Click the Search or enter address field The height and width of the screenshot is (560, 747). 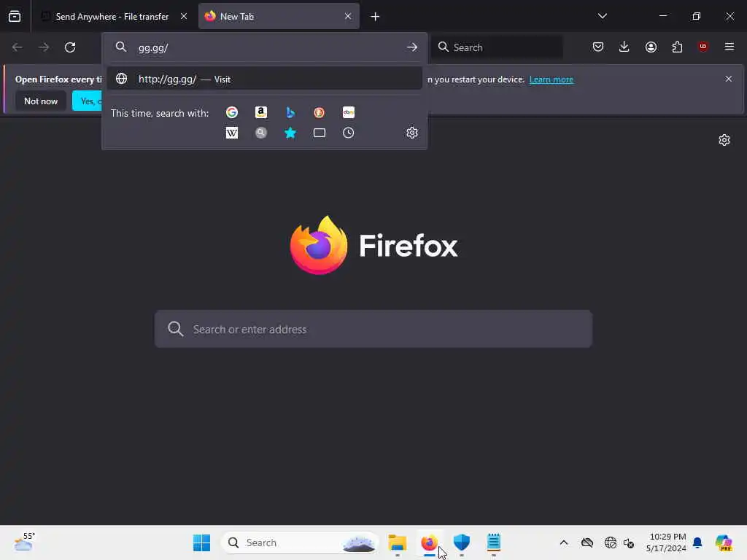coord(373,329)
